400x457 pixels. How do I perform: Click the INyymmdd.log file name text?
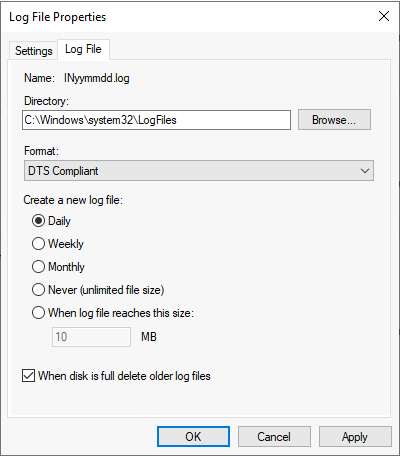[x=97, y=78]
